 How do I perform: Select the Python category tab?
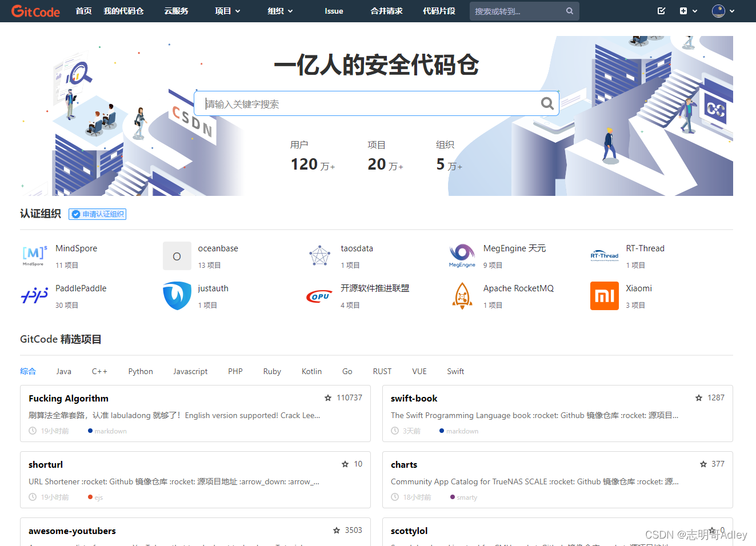click(141, 371)
